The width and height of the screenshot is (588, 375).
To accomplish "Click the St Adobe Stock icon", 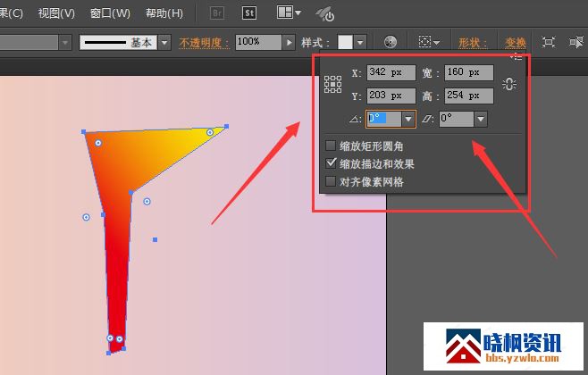I will coord(251,13).
